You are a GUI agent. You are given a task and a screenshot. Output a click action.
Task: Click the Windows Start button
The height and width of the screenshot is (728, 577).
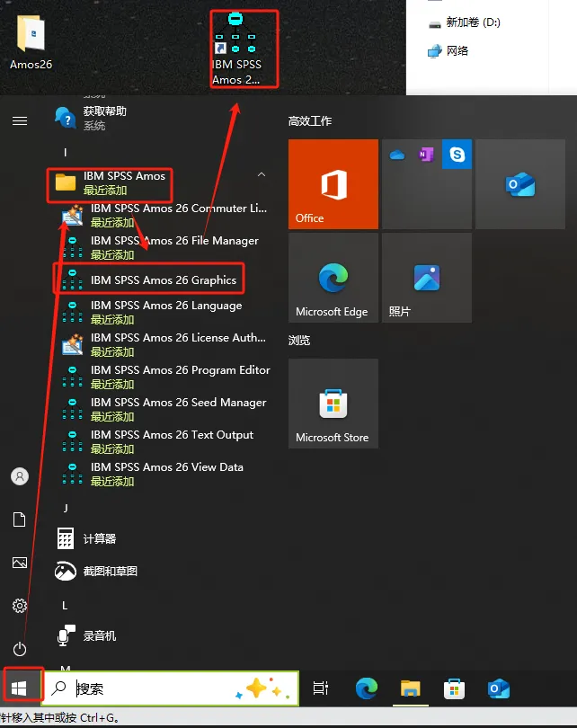tap(19, 688)
